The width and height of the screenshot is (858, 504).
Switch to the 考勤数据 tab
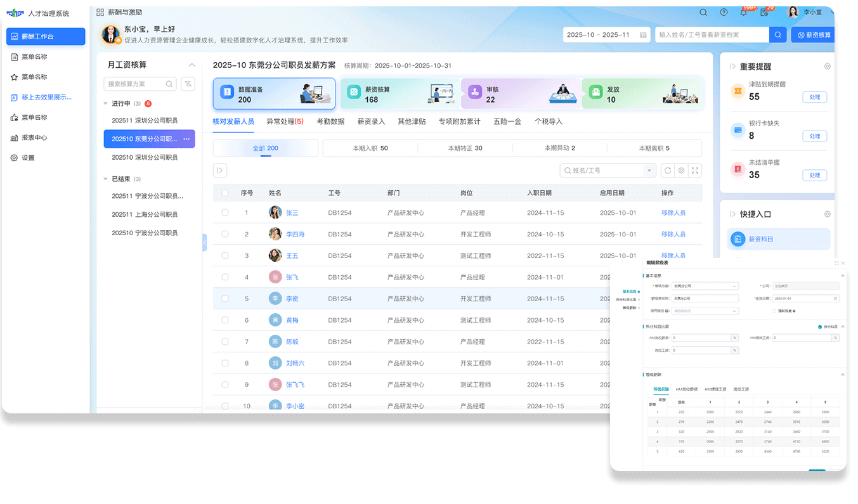330,121
